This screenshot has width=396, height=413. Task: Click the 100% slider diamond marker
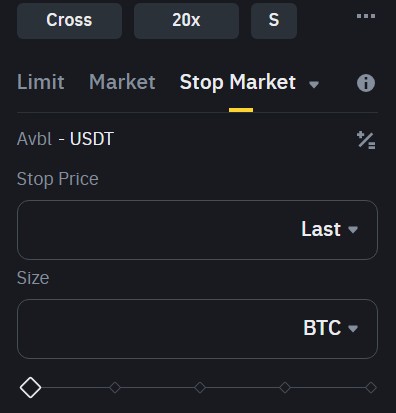tap(371, 388)
